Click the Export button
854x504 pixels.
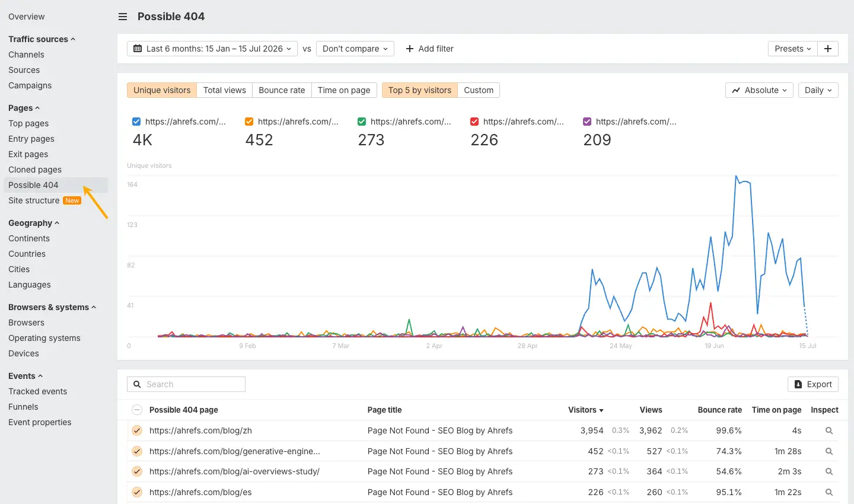pyautogui.click(x=813, y=384)
